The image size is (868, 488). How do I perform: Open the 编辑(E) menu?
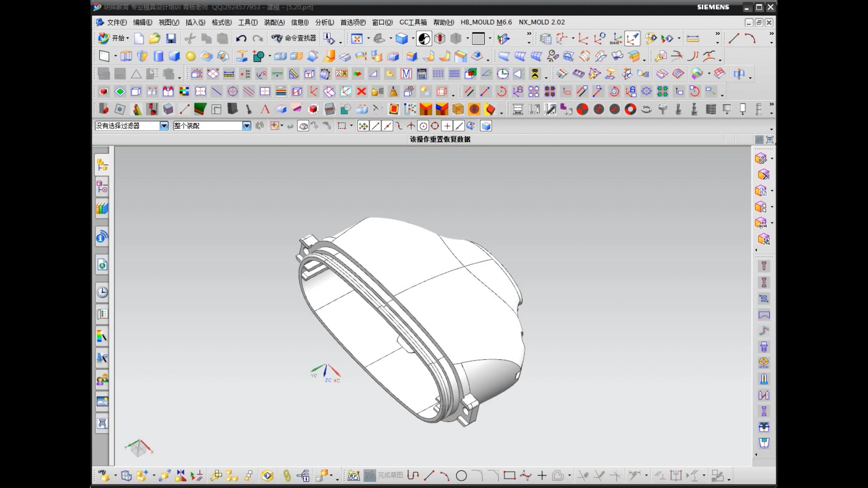click(x=142, y=22)
